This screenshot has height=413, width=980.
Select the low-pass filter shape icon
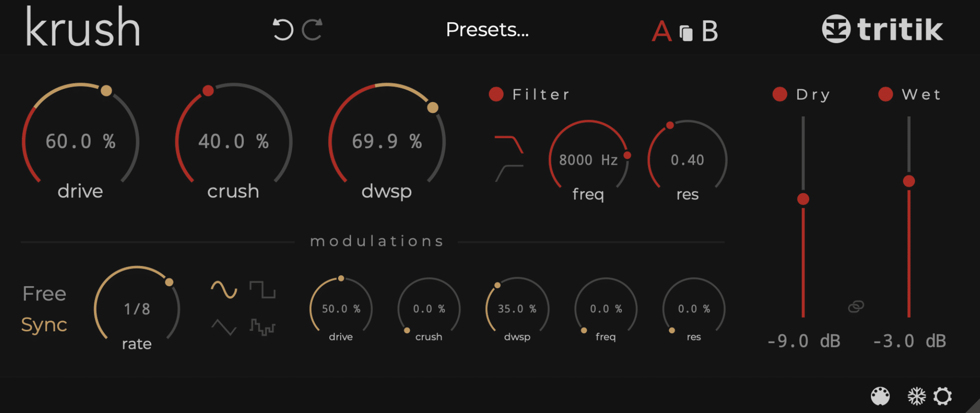click(509, 144)
